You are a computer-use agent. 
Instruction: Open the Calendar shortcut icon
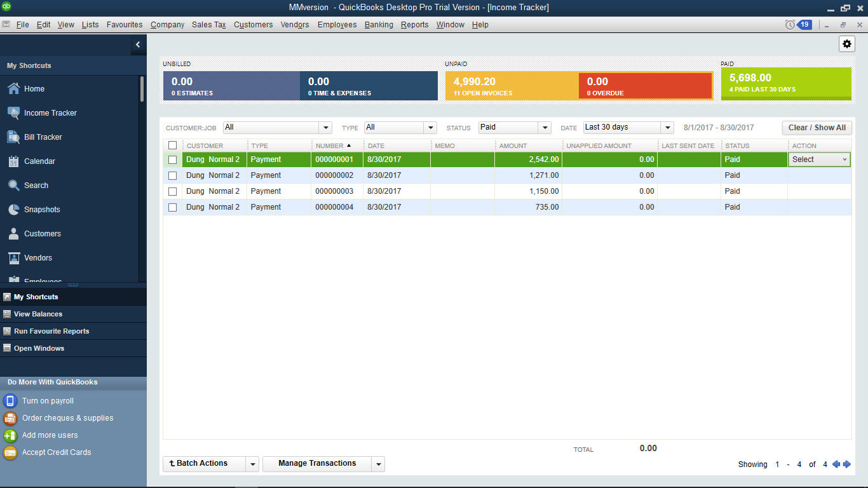coord(13,161)
